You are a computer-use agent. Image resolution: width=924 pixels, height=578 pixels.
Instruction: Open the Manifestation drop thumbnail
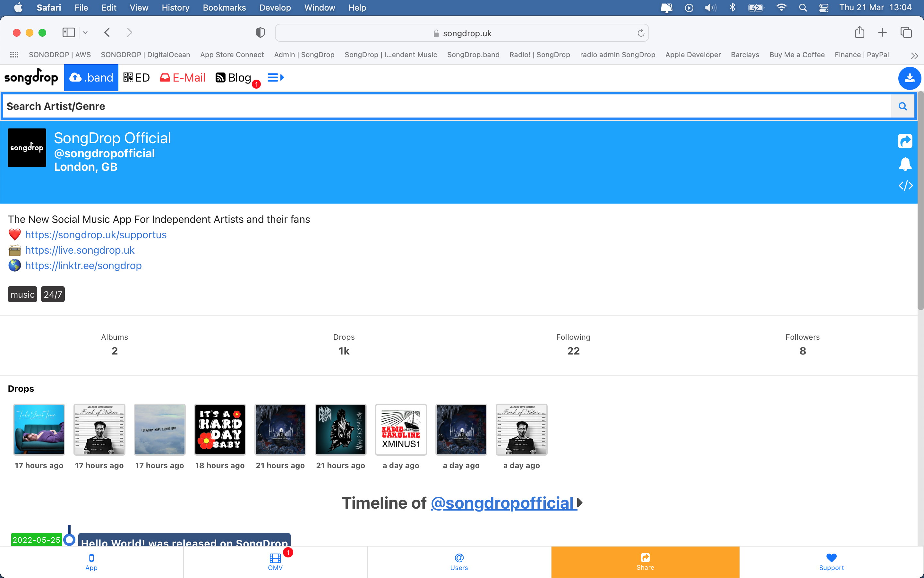coord(341,429)
